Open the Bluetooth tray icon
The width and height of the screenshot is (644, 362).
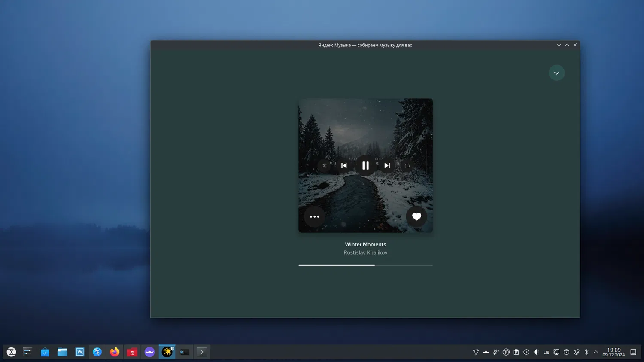click(x=586, y=352)
